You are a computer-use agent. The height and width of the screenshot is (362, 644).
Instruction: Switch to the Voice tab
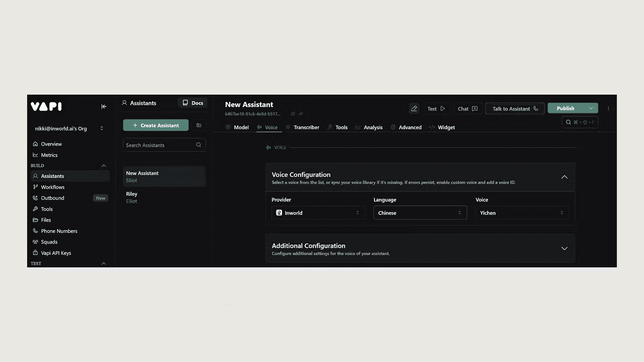click(267, 127)
